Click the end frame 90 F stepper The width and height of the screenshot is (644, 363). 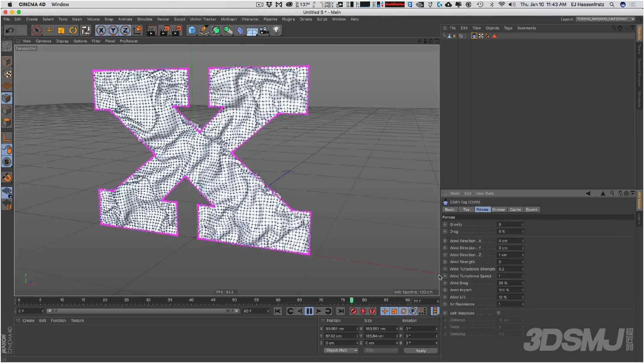(x=268, y=311)
